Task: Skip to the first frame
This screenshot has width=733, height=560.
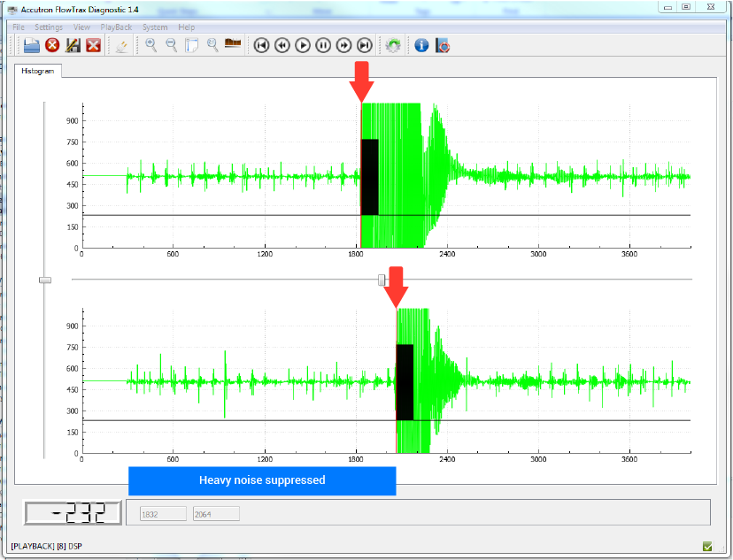Action: pos(261,45)
